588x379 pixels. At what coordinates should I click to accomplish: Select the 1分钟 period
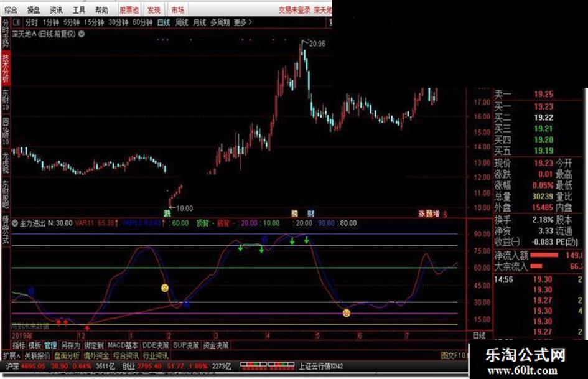pos(50,22)
